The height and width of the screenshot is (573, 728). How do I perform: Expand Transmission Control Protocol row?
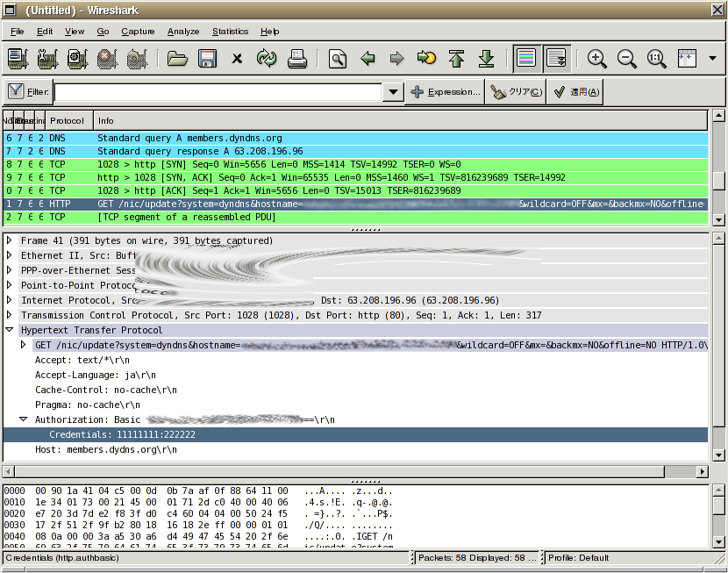coord(9,315)
